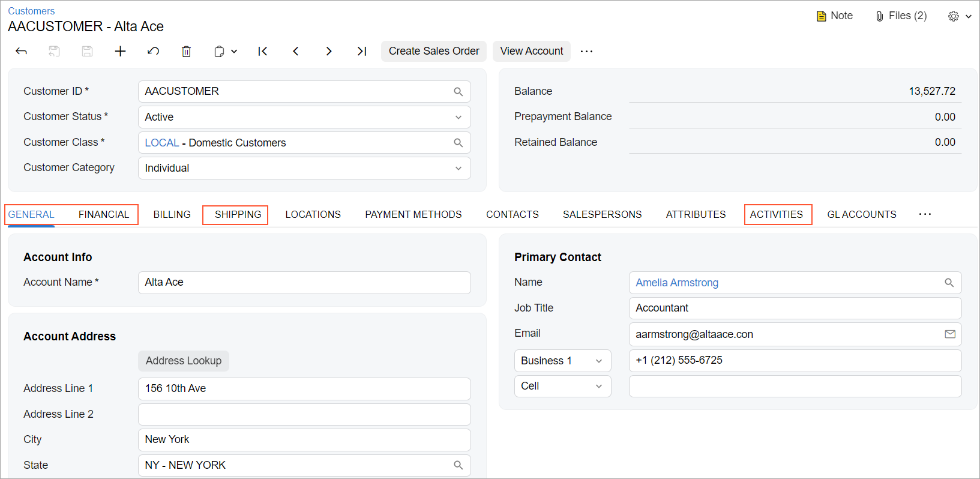Click the delete trash can icon
This screenshot has height=479, width=980.
[187, 52]
